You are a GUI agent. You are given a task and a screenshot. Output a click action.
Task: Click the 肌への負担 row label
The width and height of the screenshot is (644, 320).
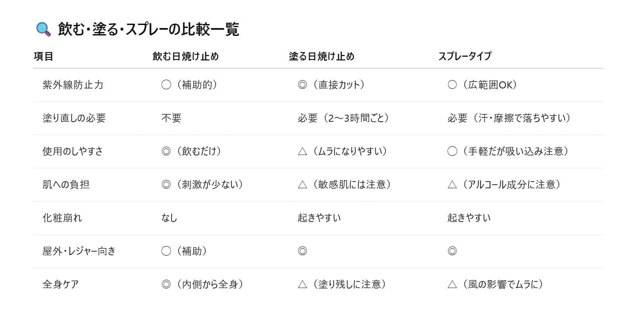66,185
